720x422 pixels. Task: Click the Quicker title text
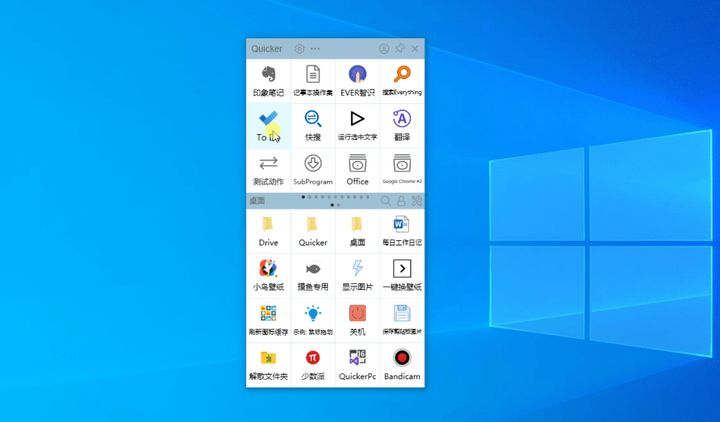[x=267, y=49]
